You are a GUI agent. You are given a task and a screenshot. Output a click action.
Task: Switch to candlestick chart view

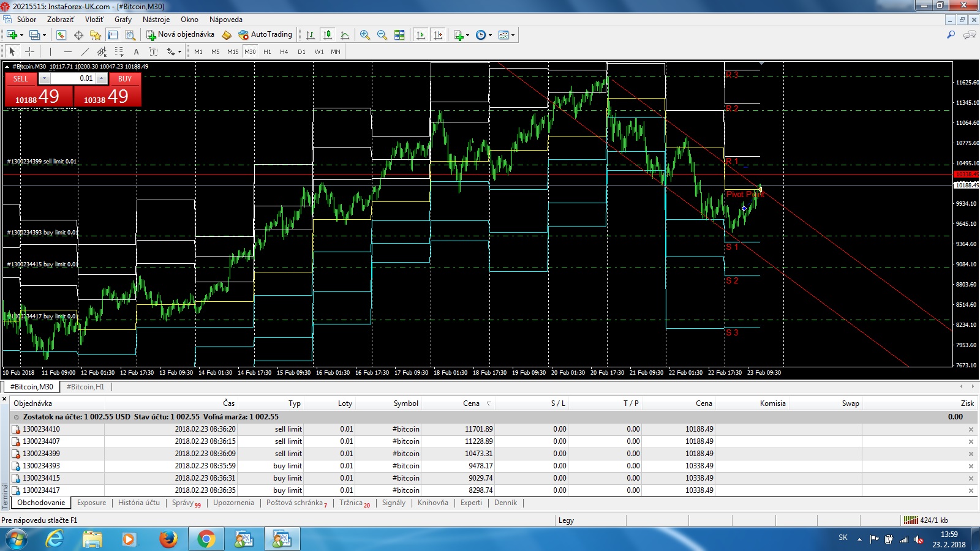click(x=328, y=35)
